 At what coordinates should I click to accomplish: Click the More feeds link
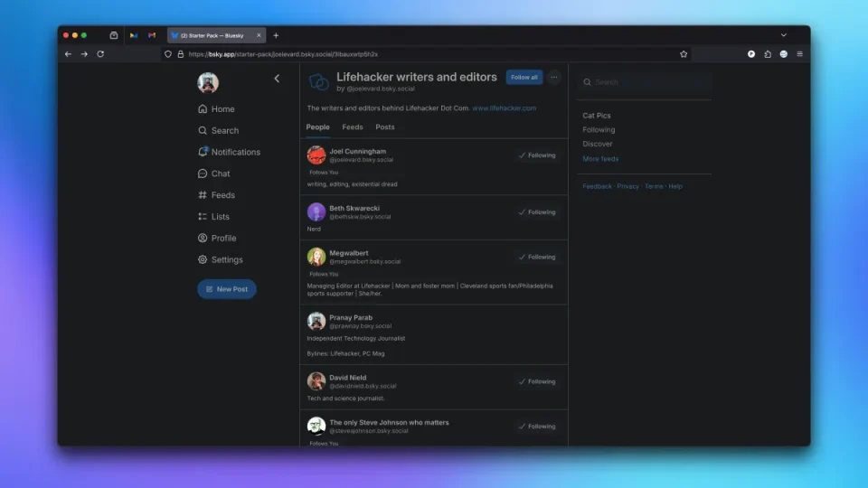coord(600,159)
